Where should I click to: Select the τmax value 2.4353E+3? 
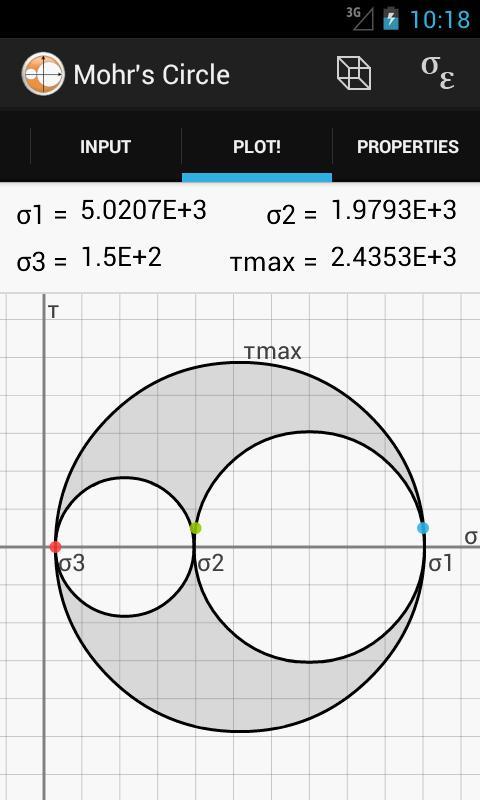coord(393,257)
